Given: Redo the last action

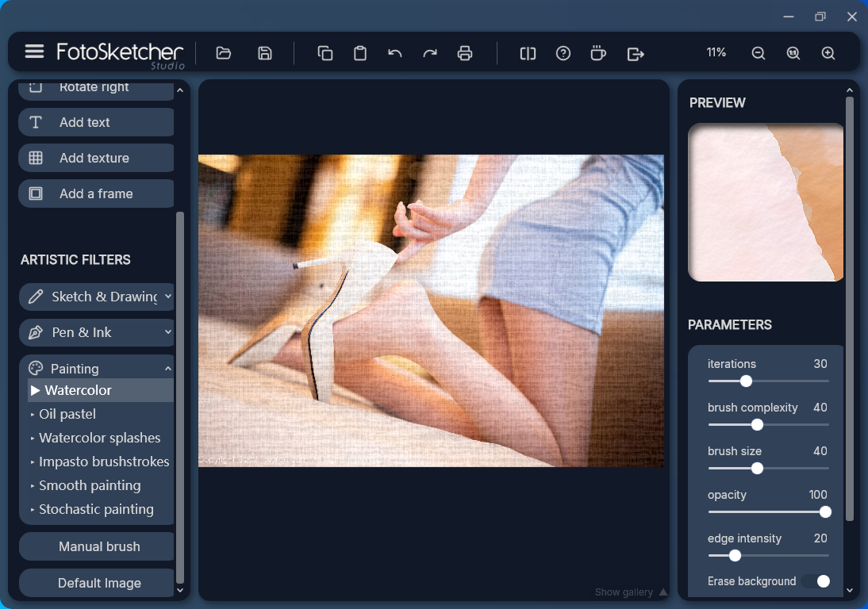Looking at the screenshot, I should click(429, 53).
